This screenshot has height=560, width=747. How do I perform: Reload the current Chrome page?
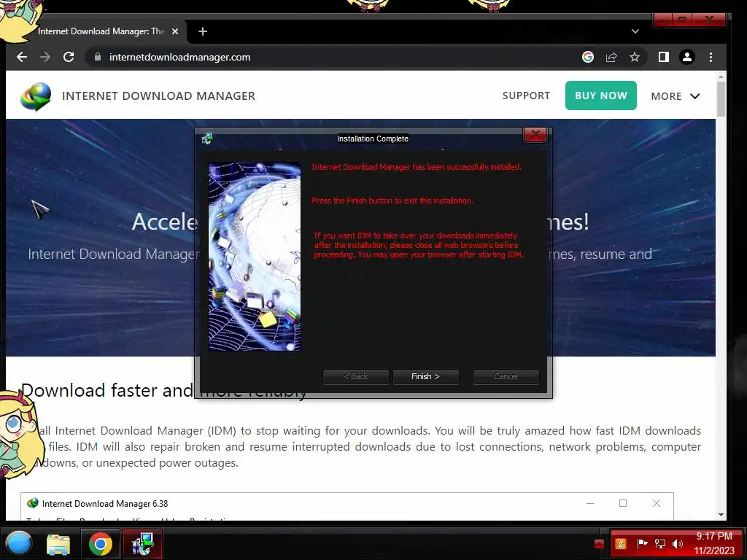69,57
